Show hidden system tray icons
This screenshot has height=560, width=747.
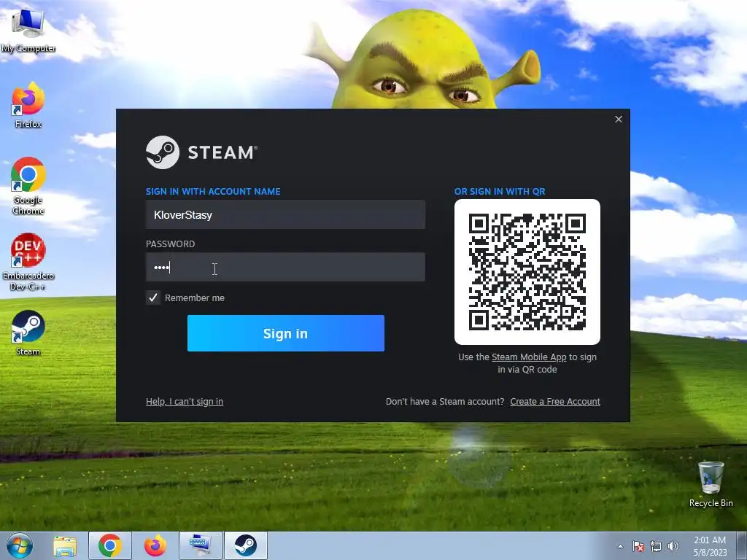point(620,546)
